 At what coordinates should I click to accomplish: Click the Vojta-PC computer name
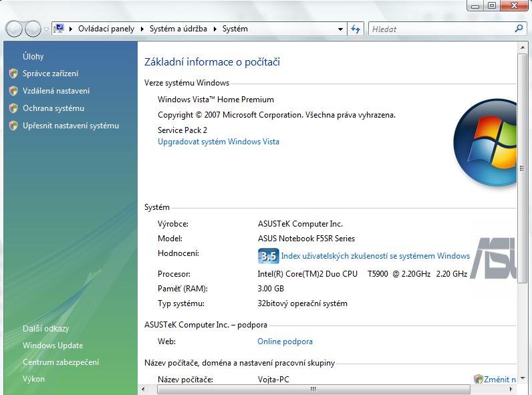point(273,380)
